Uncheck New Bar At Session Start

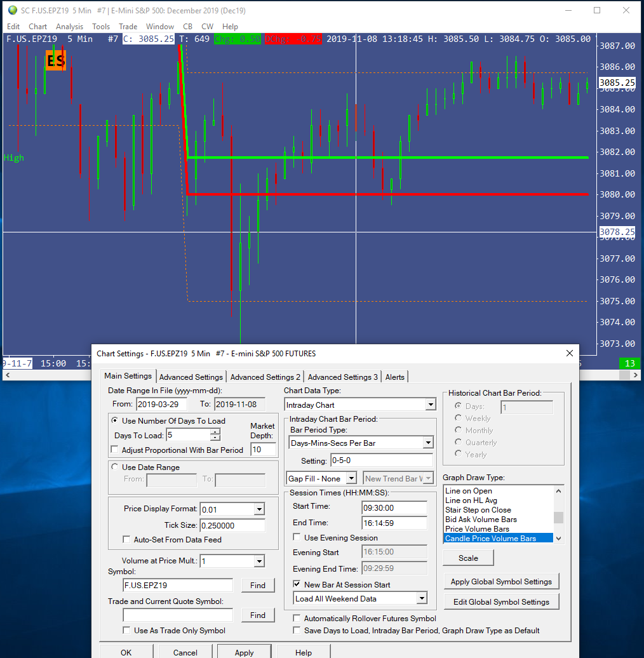297,584
